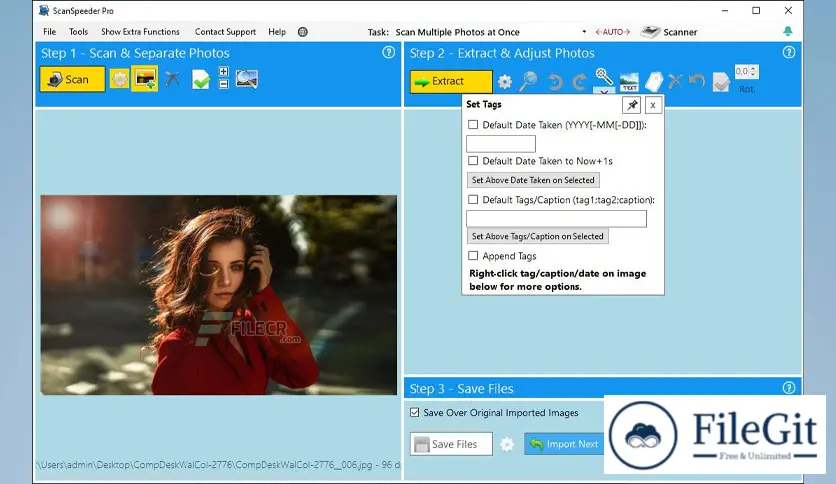Image resolution: width=836 pixels, height=484 pixels.
Task: Open Show Extra Functions menu
Action: [x=140, y=31]
